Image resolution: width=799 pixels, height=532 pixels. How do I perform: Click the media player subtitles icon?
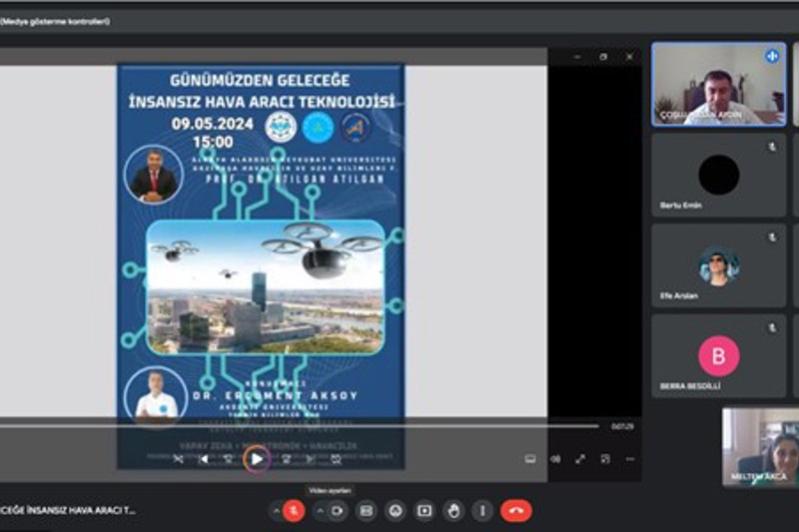[530, 459]
